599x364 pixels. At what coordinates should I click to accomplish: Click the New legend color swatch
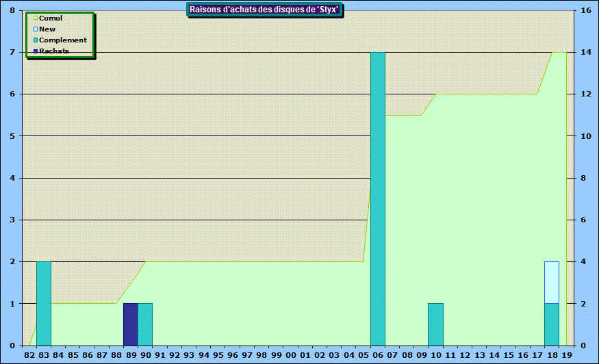tap(36, 29)
